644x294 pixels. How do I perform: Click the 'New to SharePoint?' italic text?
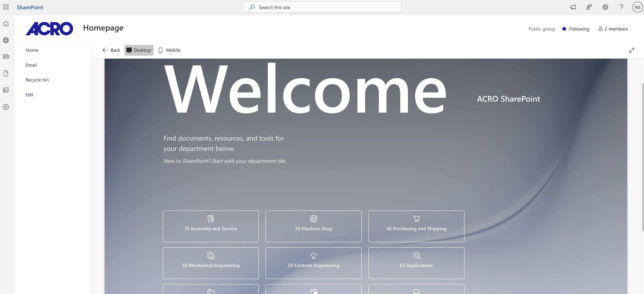(225, 161)
